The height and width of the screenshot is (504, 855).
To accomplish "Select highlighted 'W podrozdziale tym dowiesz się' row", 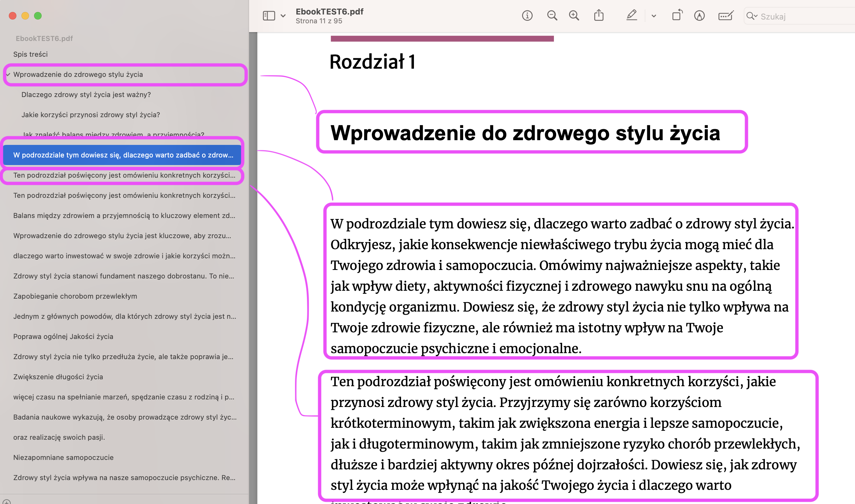I will tap(122, 155).
